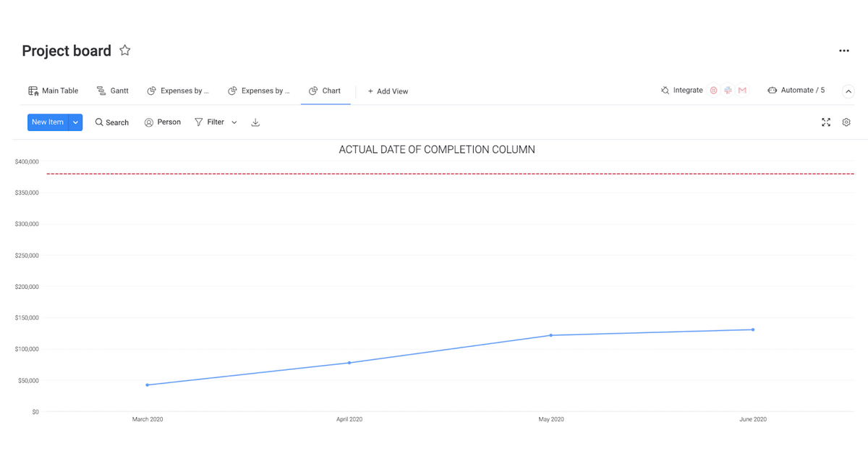Click the May 2020 data point
The width and height of the screenshot is (868, 475).
point(551,335)
